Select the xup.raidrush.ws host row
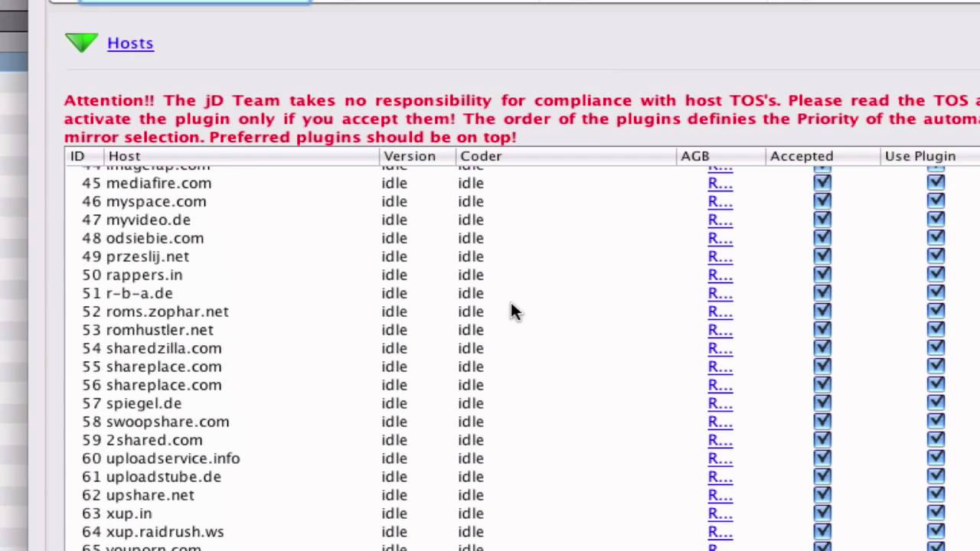 pyautogui.click(x=523, y=532)
